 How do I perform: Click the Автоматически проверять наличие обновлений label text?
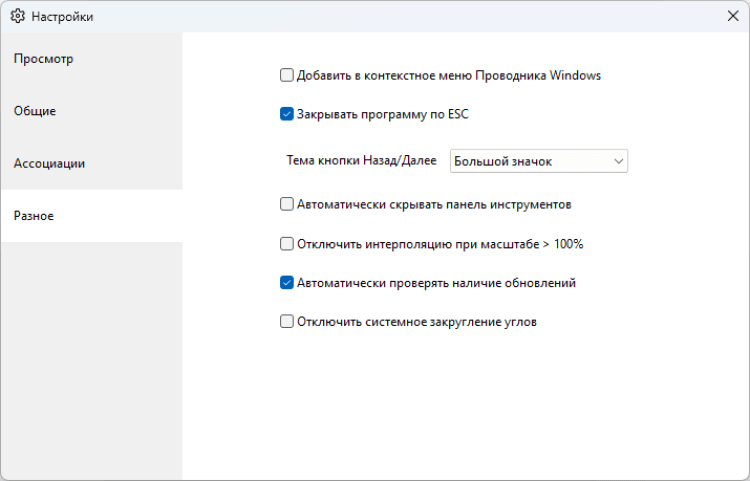(x=436, y=283)
